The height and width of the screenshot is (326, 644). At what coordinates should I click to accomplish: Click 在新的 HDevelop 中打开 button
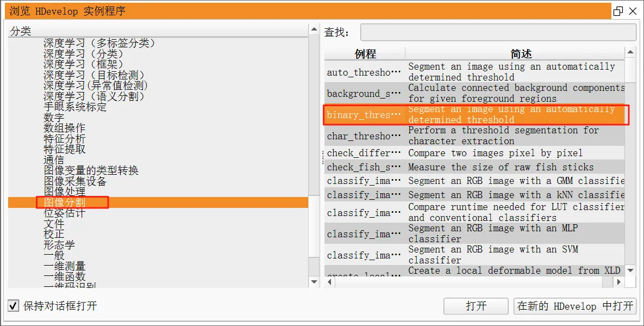(574, 306)
